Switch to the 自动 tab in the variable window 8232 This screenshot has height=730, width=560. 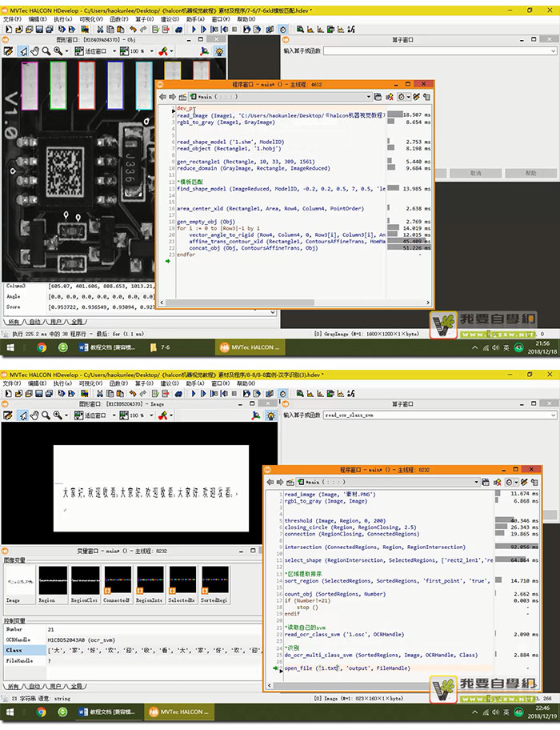coord(34,686)
